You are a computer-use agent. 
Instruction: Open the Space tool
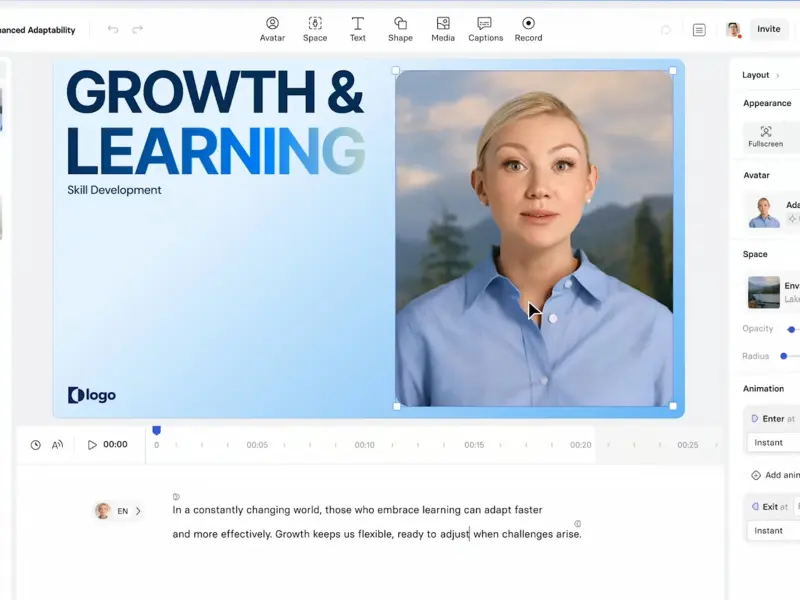(315, 30)
